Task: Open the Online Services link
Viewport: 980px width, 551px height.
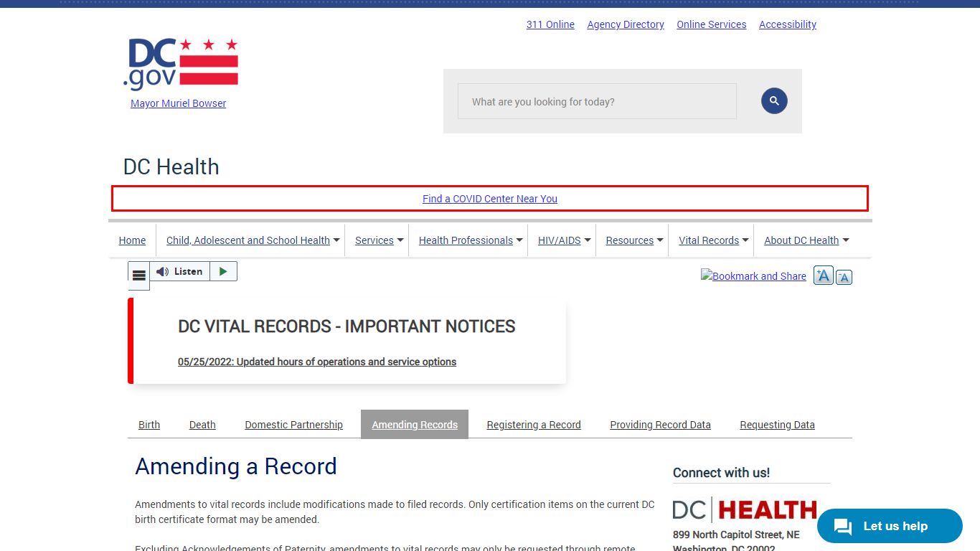Action: [712, 24]
